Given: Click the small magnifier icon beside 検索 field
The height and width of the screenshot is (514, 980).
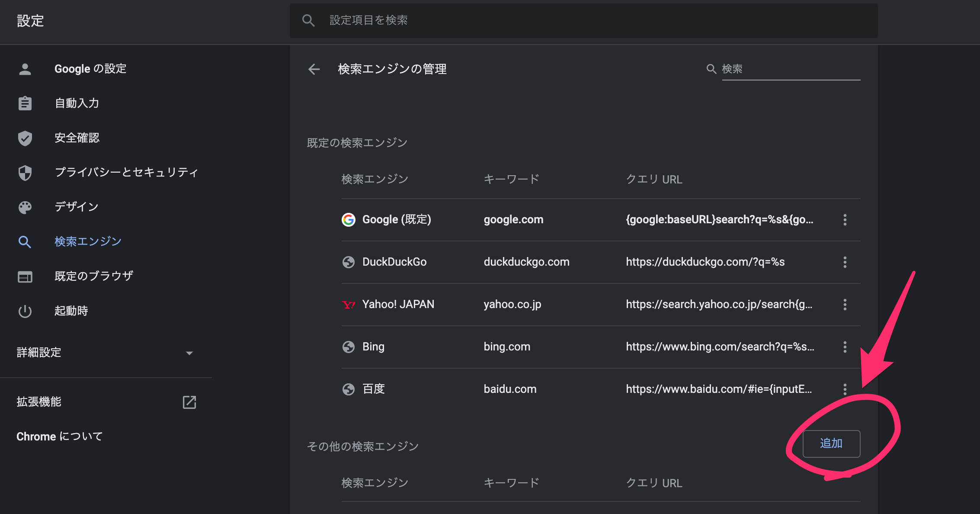Looking at the screenshot, I should (711, 69).
